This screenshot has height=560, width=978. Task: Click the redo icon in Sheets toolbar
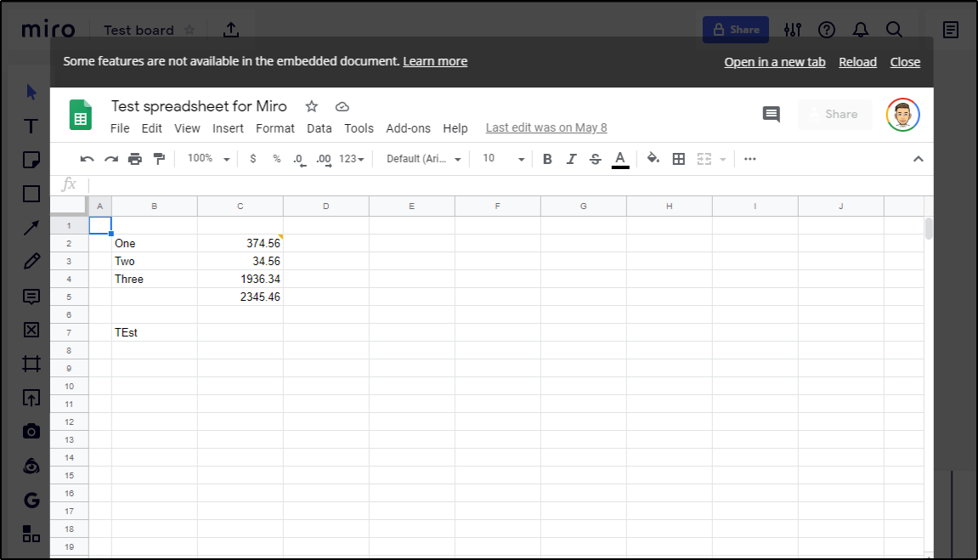111,159
